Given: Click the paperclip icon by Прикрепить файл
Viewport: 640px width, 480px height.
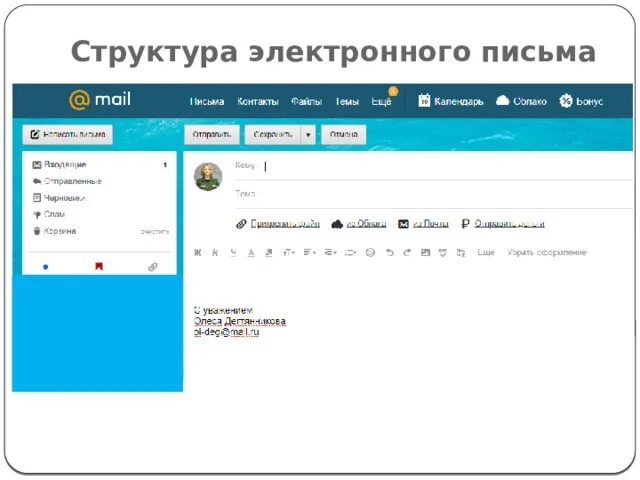Looking at the screenshot, I should tap(241, 224).
